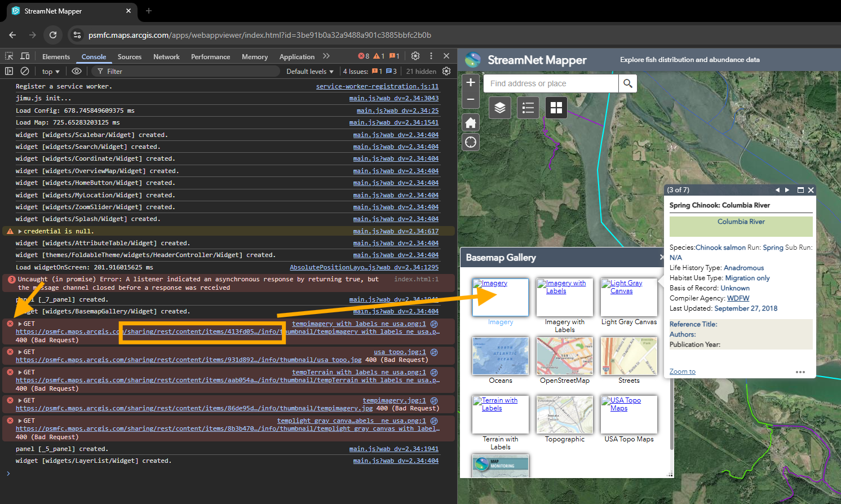Click the browser forward arrow
This screenshot has height=504, width=841.
(33, 35)
